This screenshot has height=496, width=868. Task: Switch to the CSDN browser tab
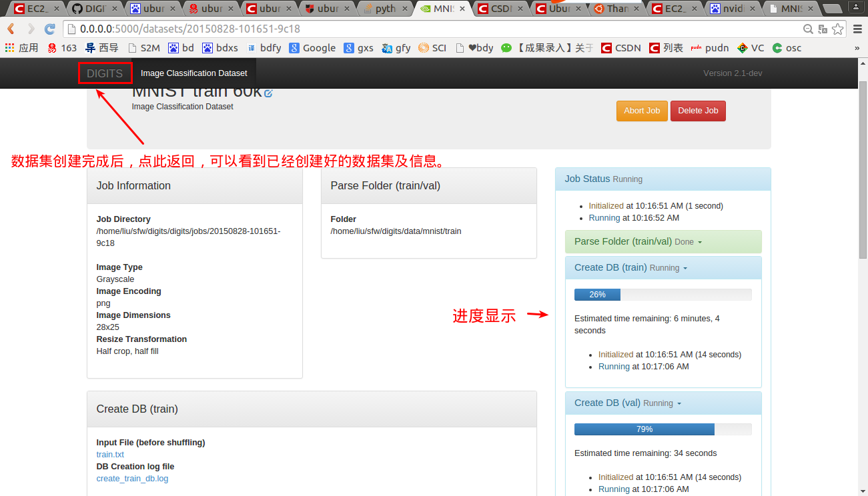tap(501, 9)
